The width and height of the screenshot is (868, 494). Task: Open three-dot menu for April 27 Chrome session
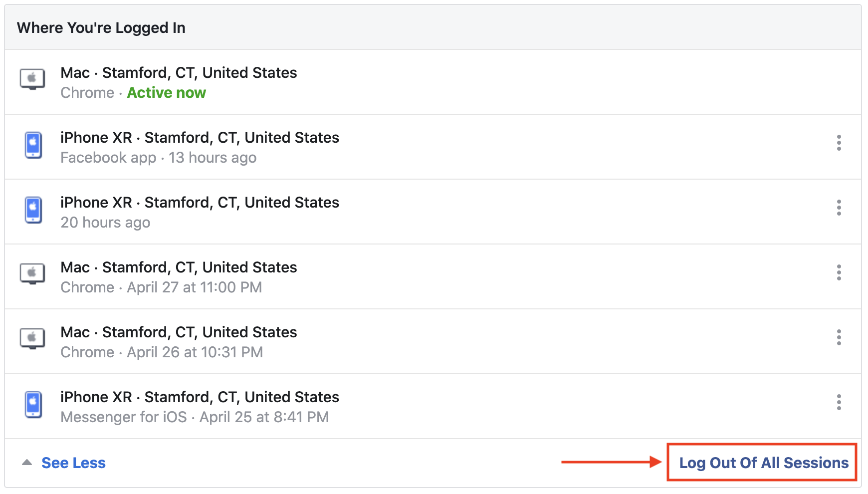pyautogui.click(x=839, y=272)
